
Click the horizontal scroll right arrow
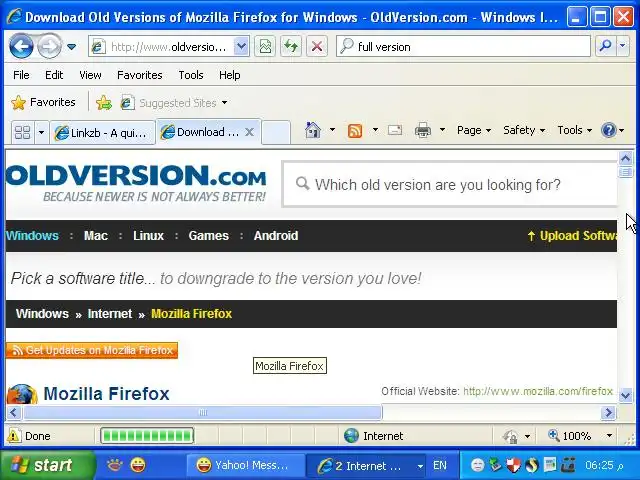click(608, 413)
